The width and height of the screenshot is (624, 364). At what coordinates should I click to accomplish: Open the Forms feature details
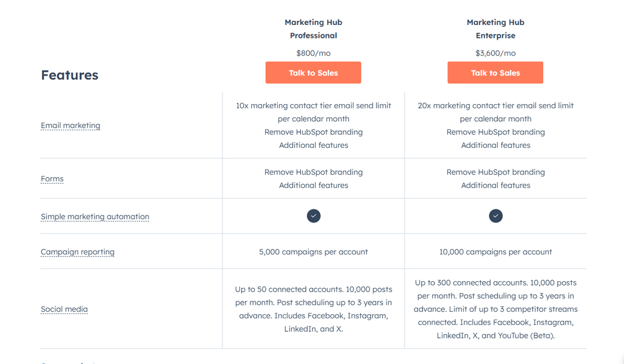coord(52,178)
